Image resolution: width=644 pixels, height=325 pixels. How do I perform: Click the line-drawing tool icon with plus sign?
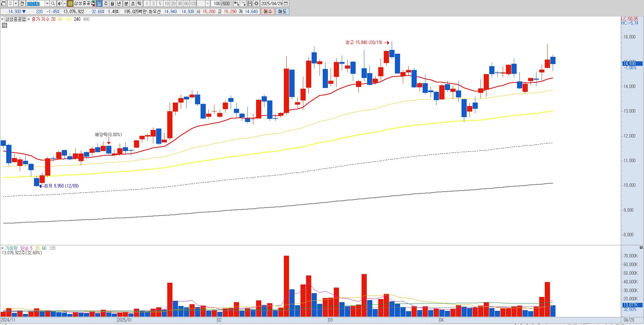pos(243,3)
